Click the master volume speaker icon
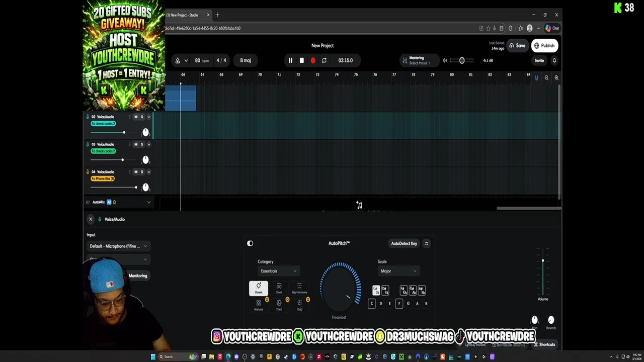 (x=445, y=60)
